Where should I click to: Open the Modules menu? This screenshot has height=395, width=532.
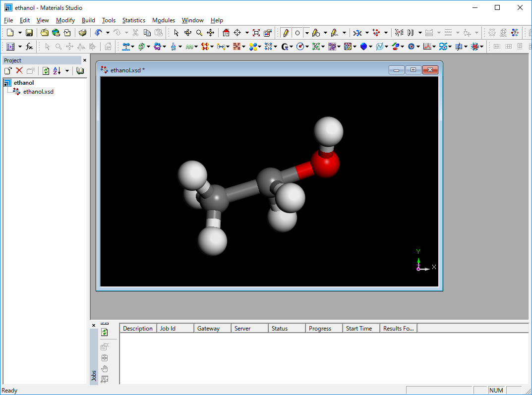[x=163, y=20]
